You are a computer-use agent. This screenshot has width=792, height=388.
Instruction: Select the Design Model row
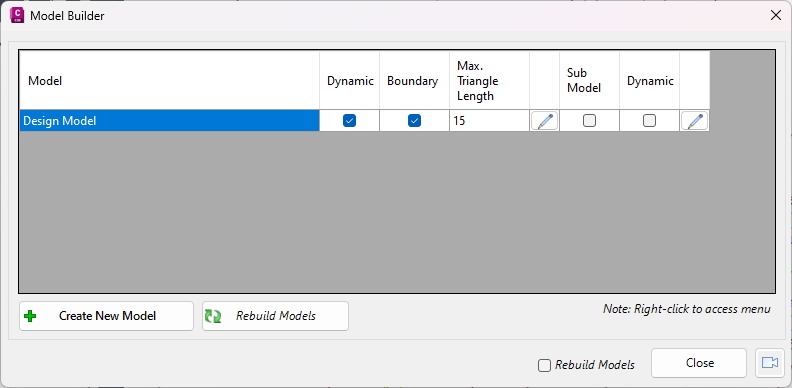[170, 121]
